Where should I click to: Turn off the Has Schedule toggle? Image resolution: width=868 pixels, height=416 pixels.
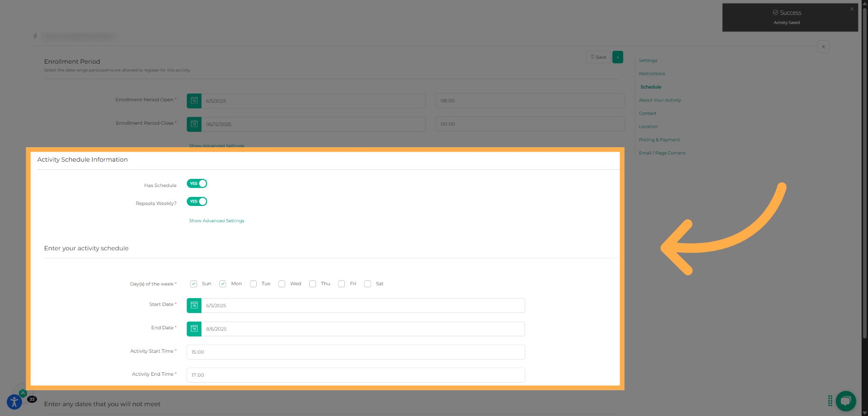[x=197, y=183]
